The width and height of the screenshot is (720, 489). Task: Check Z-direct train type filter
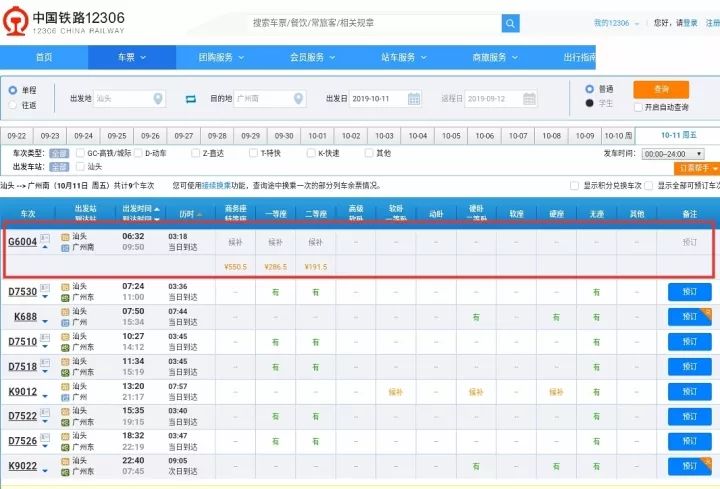click(x=196, y=153)
